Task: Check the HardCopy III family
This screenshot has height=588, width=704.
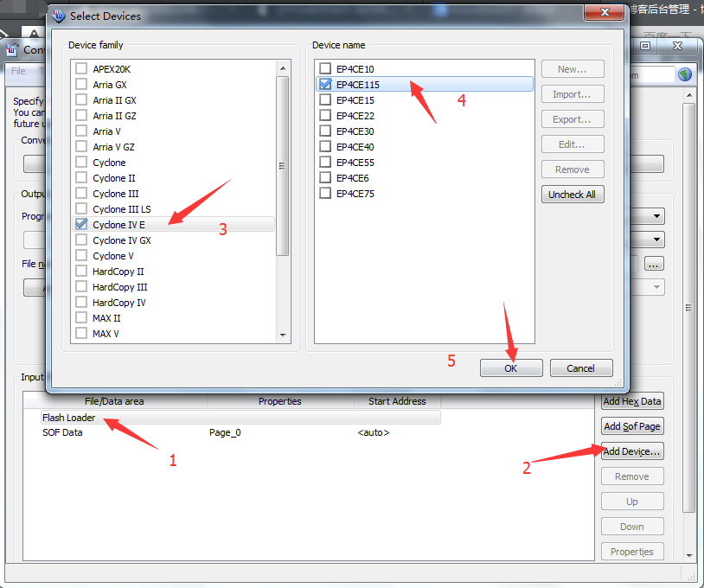Action: pyautogui.click(x=81, y=287)
